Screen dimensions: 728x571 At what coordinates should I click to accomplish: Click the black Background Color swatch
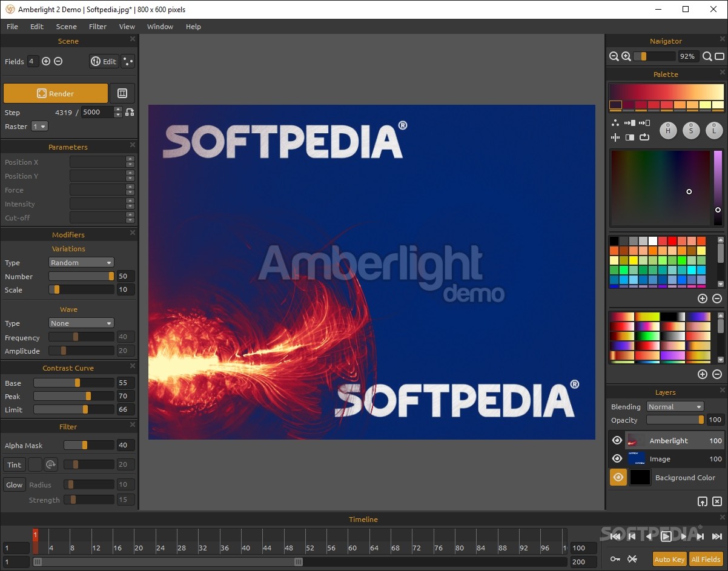coord(640,477)
